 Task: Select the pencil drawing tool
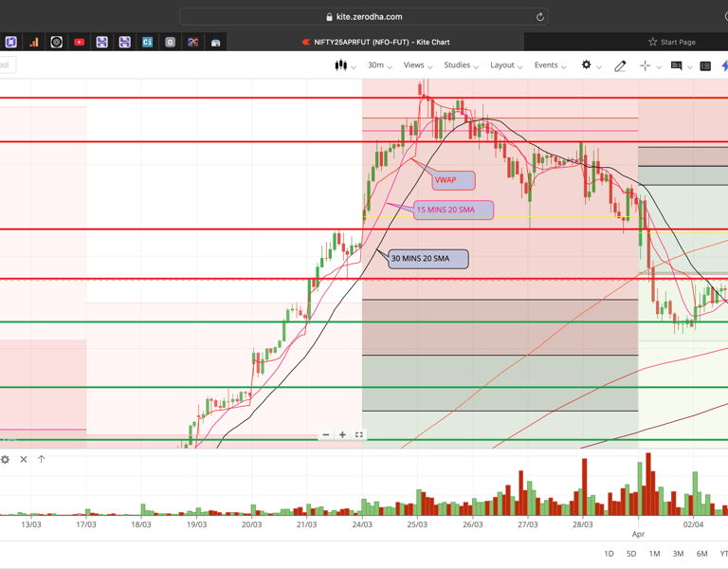(620, 66)
